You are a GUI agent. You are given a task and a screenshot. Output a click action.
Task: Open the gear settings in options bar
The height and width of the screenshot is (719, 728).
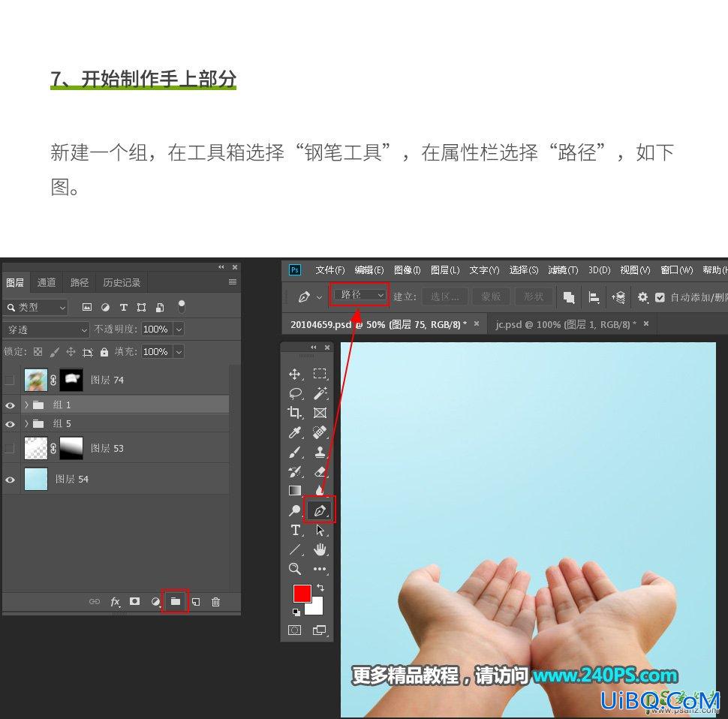tap(642, 297)
